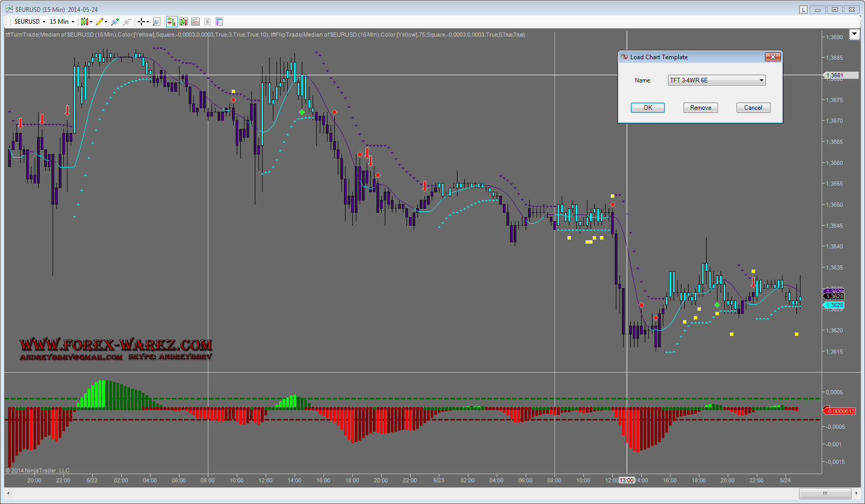
Task: Select the crosshair cursor tool
Action: coord(141,22)
